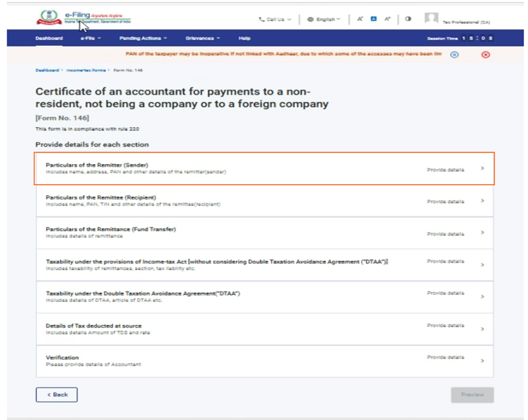
Task: Increase font size with the large A icon
Action: click(388, 19)
